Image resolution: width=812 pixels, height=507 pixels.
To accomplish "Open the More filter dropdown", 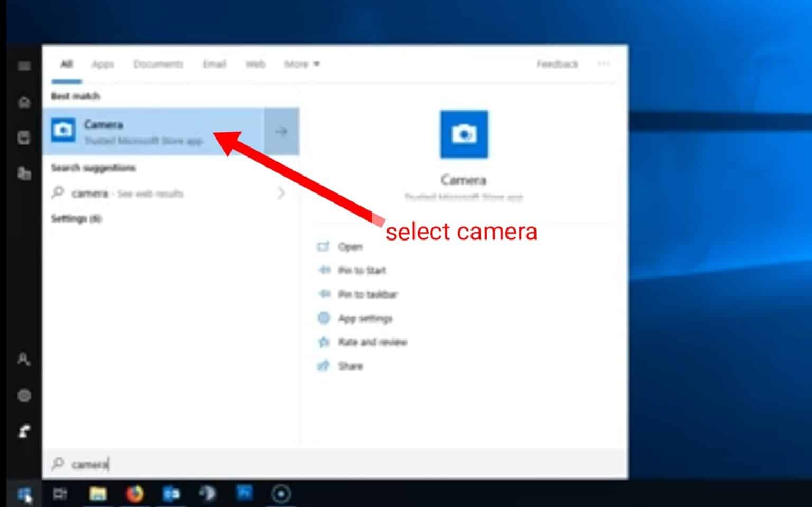I will (x=301, y=63).
